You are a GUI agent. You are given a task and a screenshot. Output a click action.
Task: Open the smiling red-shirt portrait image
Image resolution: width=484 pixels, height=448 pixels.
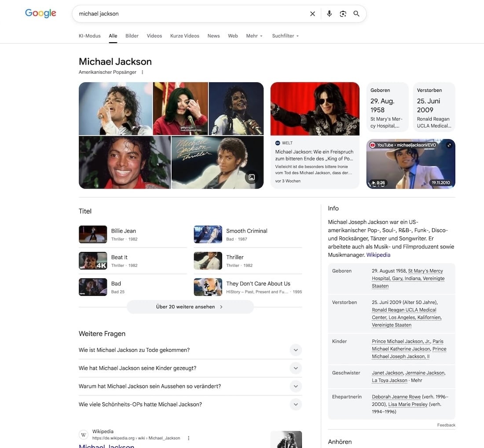coord(125,163)
